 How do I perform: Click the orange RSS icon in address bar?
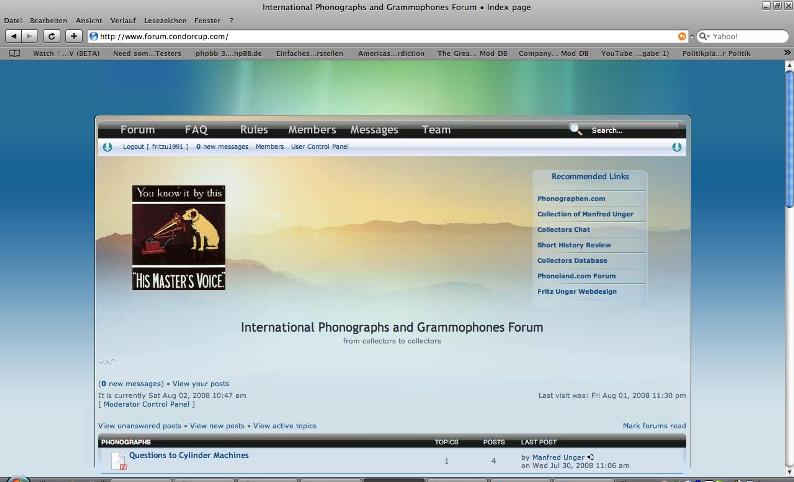683,36
